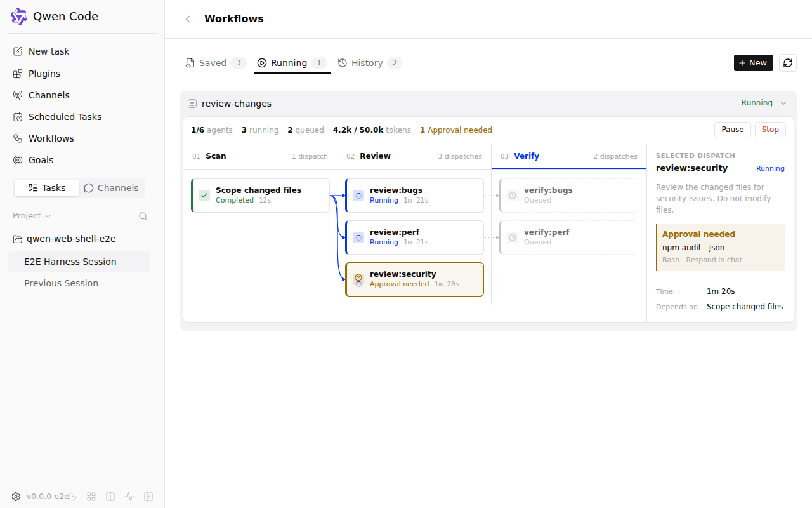Click the clock icon on verify:bugs
The image size is (812, 508).
[513, 196]
